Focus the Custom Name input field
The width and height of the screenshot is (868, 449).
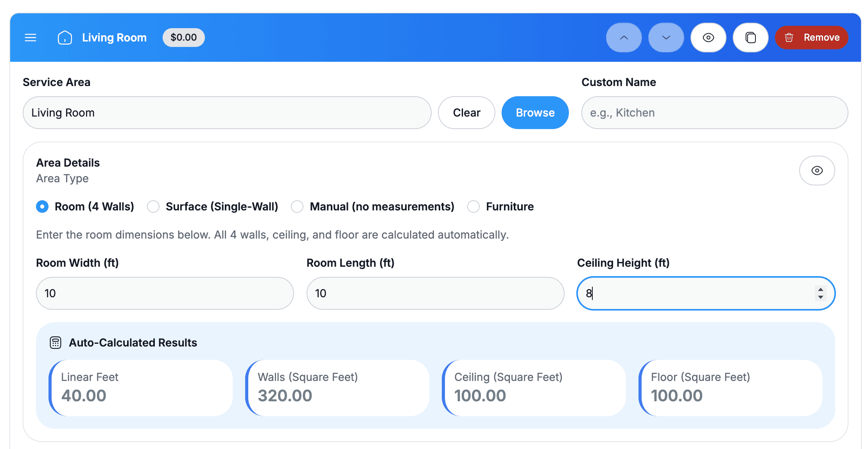click(x=714, y=113)
